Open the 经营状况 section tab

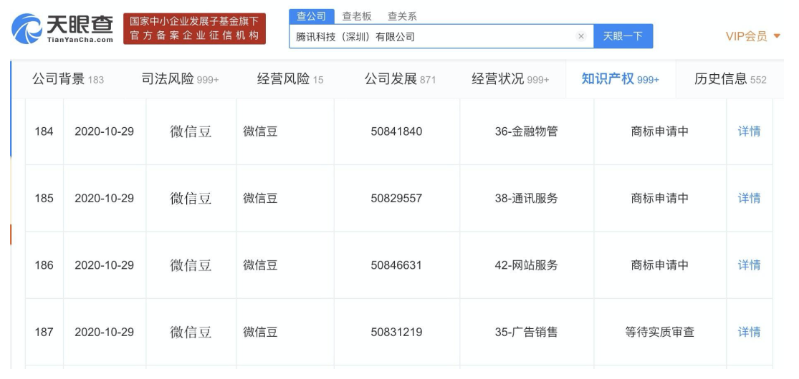click(510, 79)
